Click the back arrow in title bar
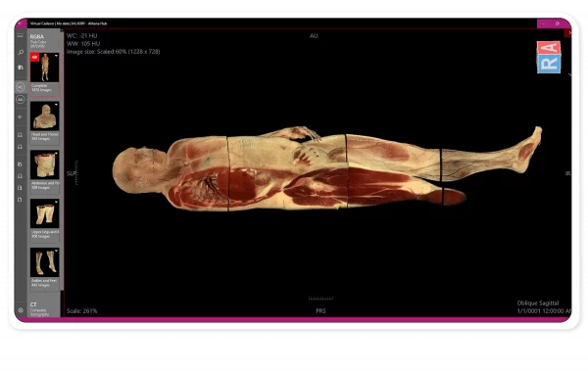 (x=21, y=23)
